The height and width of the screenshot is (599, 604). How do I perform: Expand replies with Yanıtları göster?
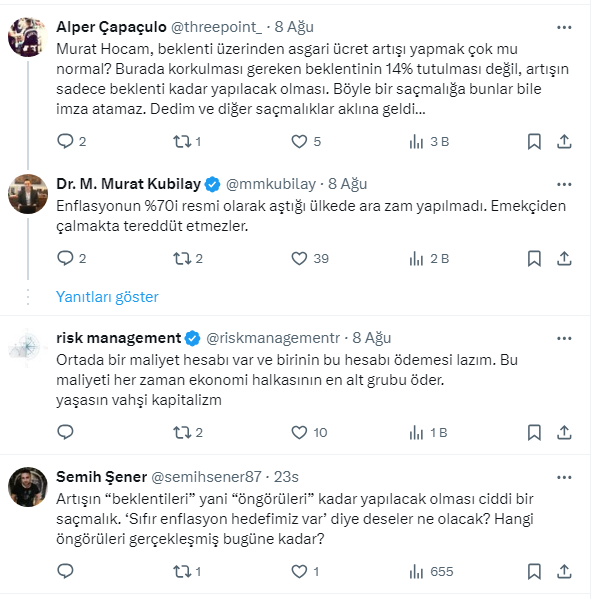pos(107,297)
